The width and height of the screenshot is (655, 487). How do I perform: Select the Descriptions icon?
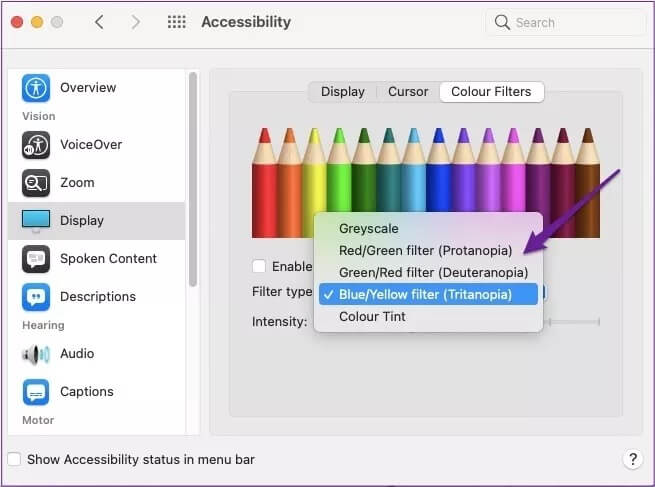(x=36, y=297)
